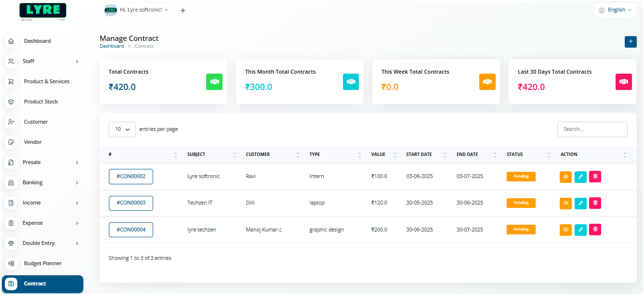Click the edit pencil icon for #CON00002
The image size is (644, 295).
click(x=580, y=177)
